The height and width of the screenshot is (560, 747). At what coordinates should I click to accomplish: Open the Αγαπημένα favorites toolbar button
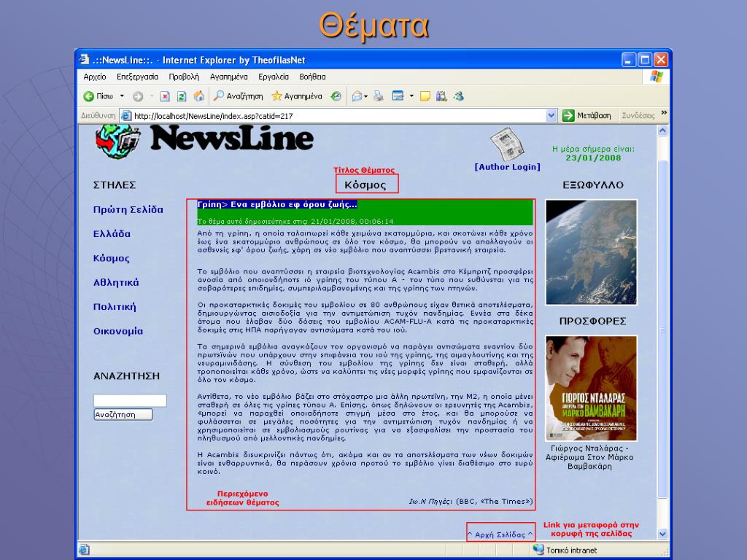click(x=297, y=96)
